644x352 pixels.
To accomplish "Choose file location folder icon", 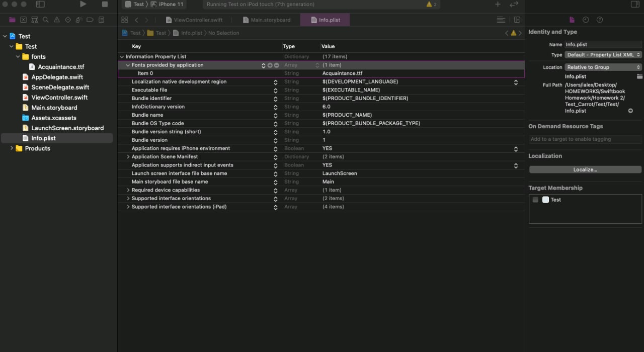I will coord(639,76).
